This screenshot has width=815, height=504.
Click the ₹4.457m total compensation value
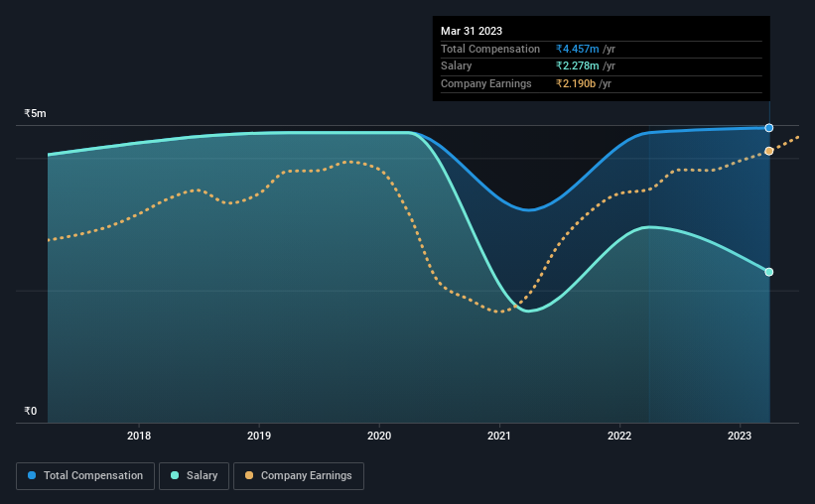pos(577,49)
